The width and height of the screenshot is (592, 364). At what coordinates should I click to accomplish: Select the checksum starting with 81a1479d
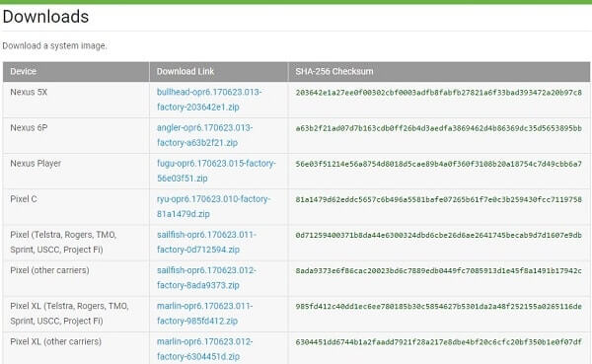[x=439, y=199]
